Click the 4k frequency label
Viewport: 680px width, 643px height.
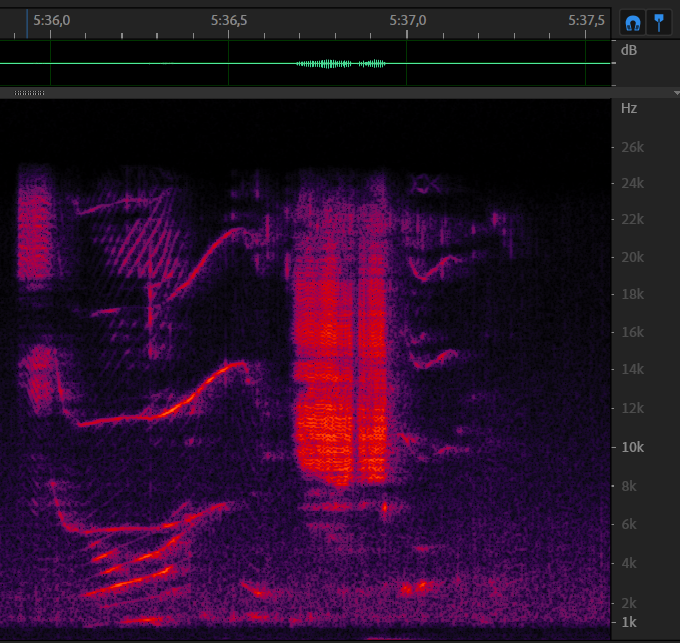point(629,563)
